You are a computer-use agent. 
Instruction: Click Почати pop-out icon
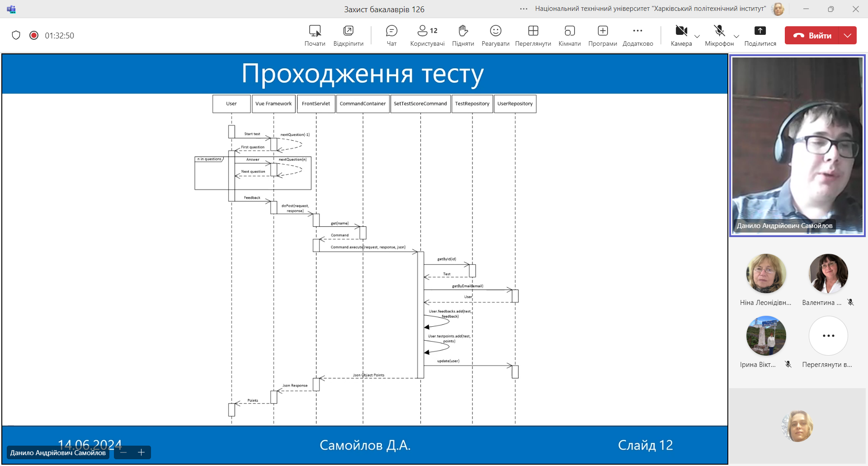[x=315, y=35]
